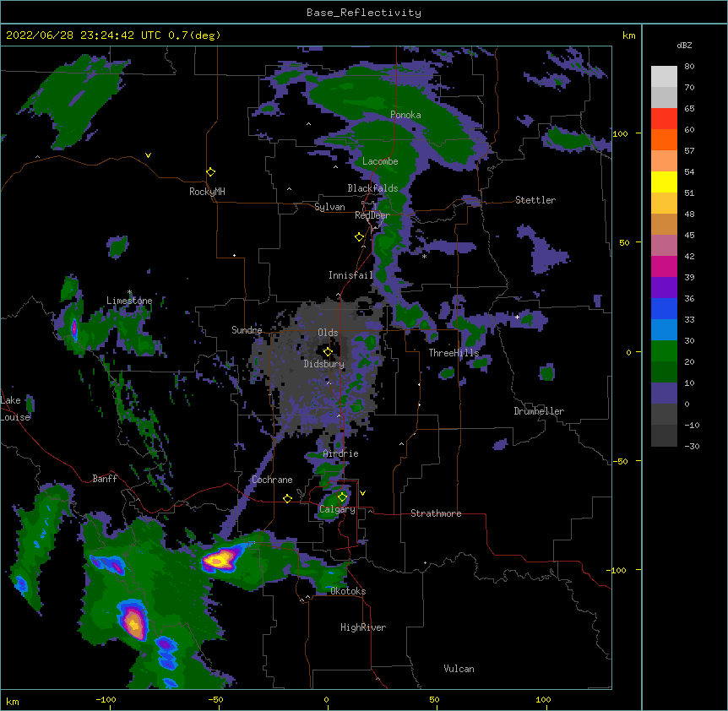Pick the bright yellow 51-54 dBZ legend swatch
The width and height of the screenshot is (728, 711).
pyautogui.click(x=664, y=182)
